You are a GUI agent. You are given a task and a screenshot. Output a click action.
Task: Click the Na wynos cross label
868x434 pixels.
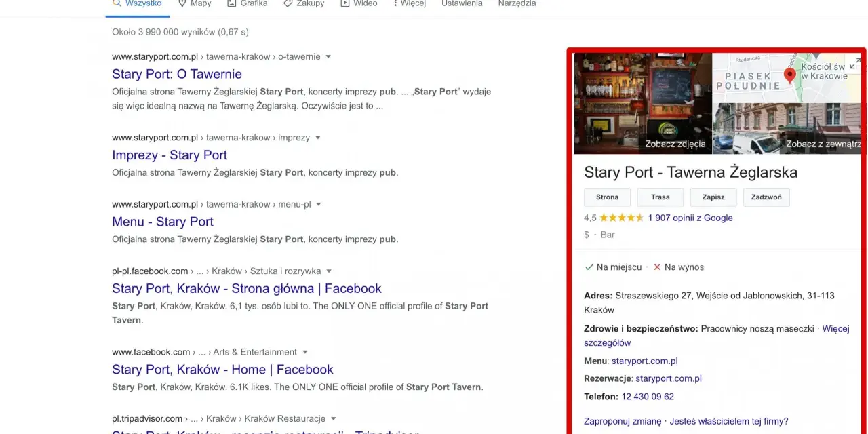coord(678,267)
